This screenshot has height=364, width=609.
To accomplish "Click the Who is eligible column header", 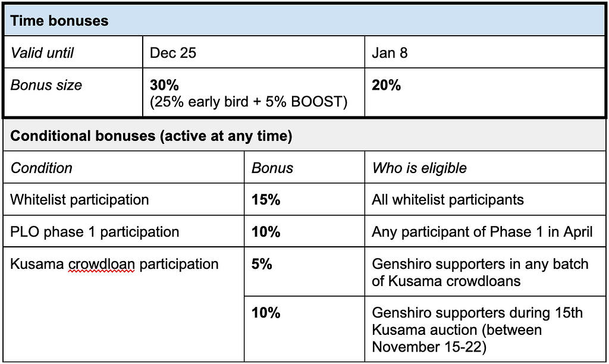I will pyautogui.click(x=485, y=168).
